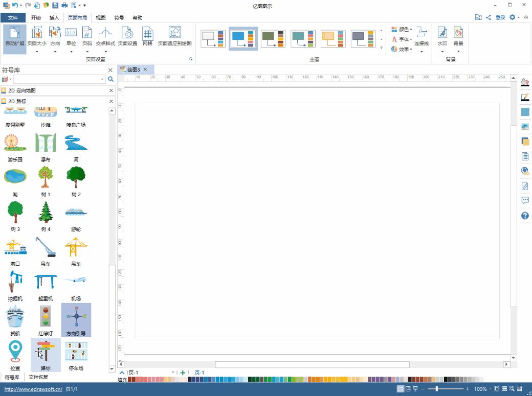532x396 pixels.
Task: Expand the theme gallery more arrow
Action: pyautogui.click(x=382, y=48)
